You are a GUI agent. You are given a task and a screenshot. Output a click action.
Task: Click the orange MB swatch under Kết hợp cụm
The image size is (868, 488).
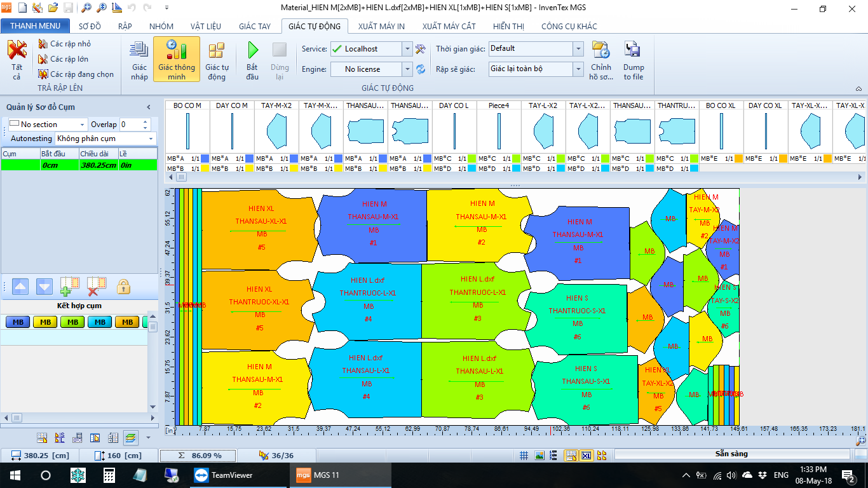click(x=127, y=322)
